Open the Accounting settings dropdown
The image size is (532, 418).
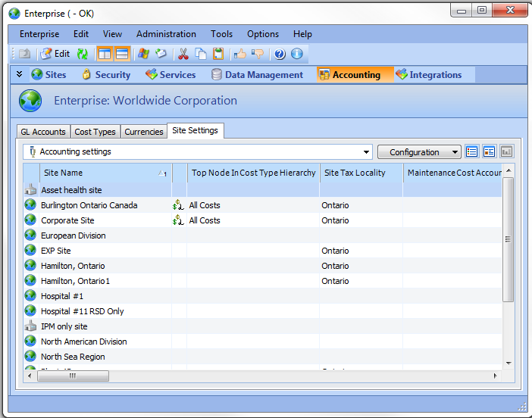367,152
